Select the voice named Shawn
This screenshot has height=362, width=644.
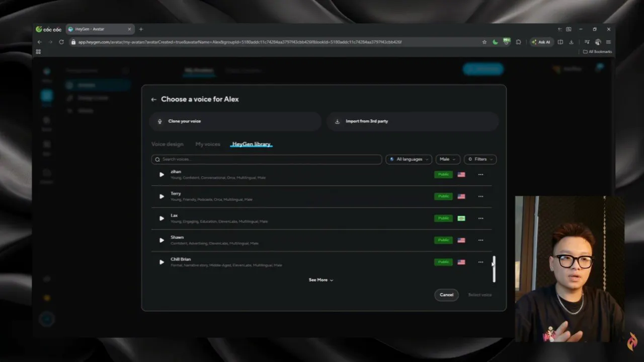(322, 240)
